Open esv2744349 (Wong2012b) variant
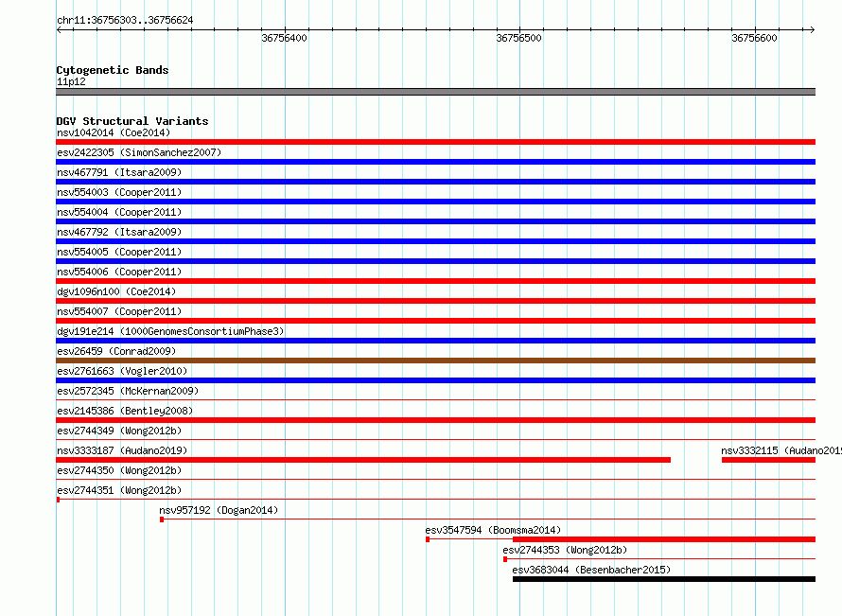842x616 pixels. [119, 431]
